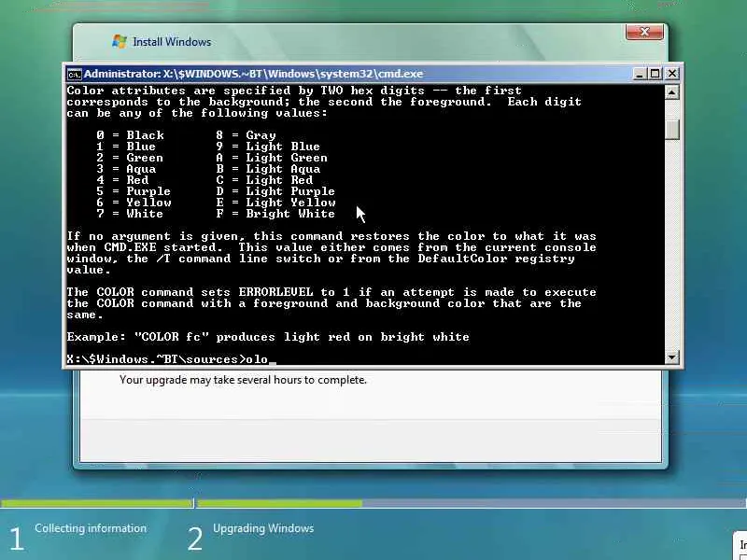The width and height of the screenshot is (747, 560).
Task: Click the 'B = Light Aqua' entry
Action: 268,169
